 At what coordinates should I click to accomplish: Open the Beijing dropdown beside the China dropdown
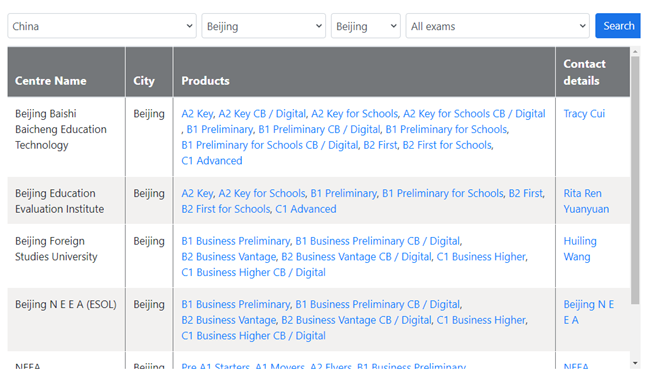point(264,26)
